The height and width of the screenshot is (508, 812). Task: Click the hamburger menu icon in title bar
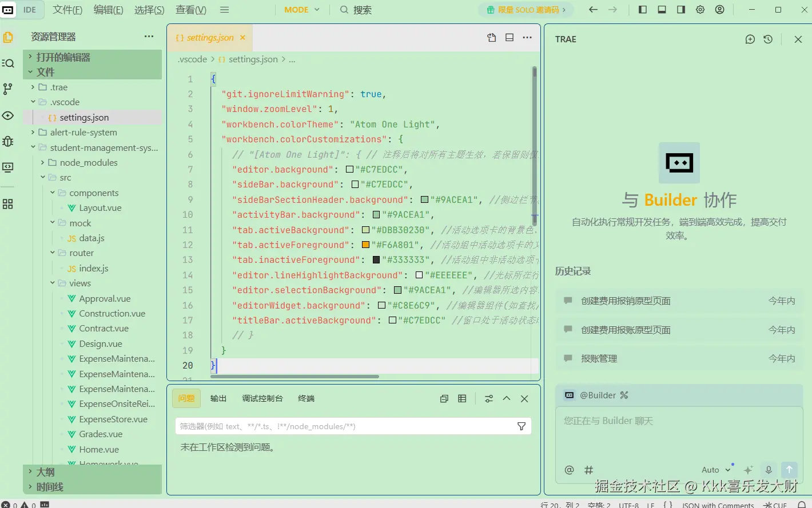pyautogui.click(x=225, y=10)
